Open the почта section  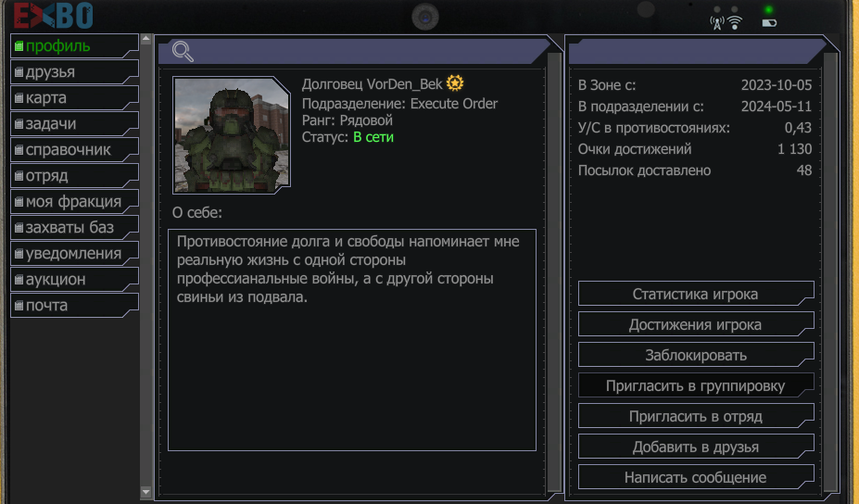(x=74, y=305)
